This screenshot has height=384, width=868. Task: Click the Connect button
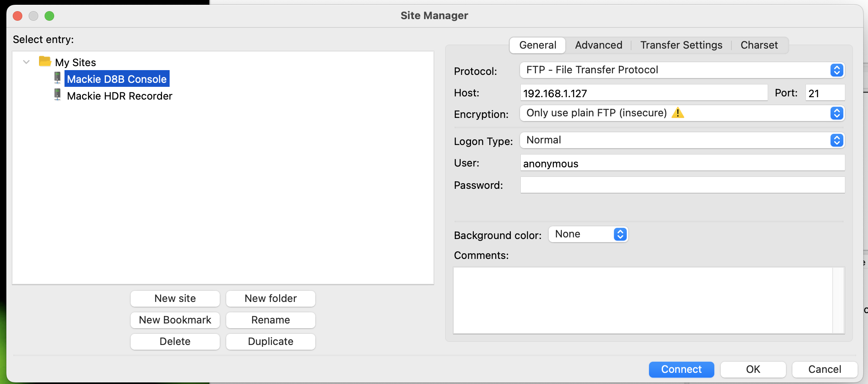click(681, 370)
